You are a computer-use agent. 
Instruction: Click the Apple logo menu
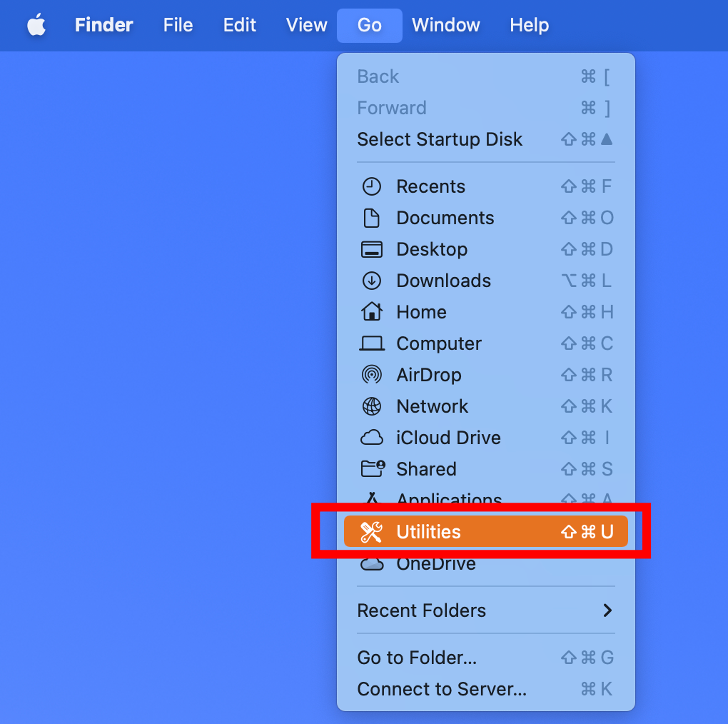(36, 25)
